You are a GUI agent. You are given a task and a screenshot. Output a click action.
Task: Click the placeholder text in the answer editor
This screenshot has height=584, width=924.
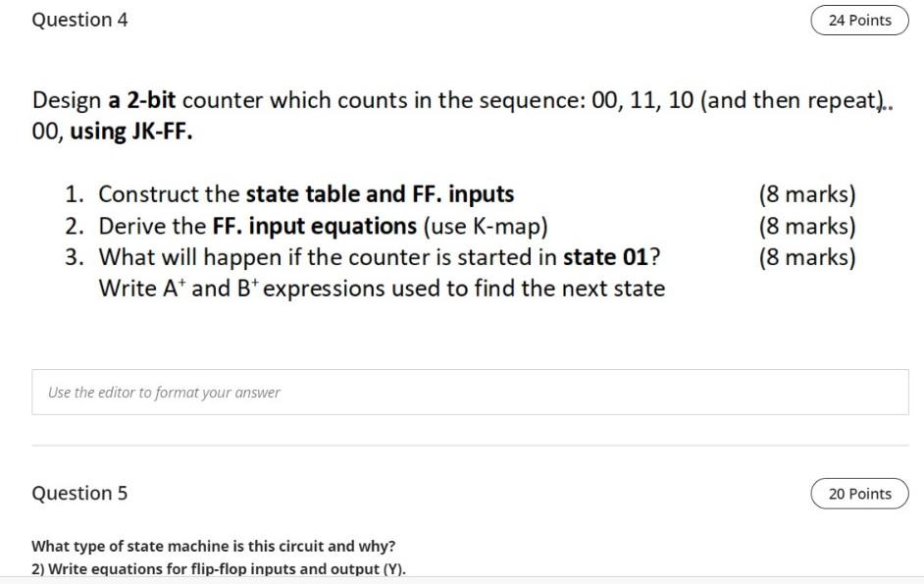coord(162,392)
